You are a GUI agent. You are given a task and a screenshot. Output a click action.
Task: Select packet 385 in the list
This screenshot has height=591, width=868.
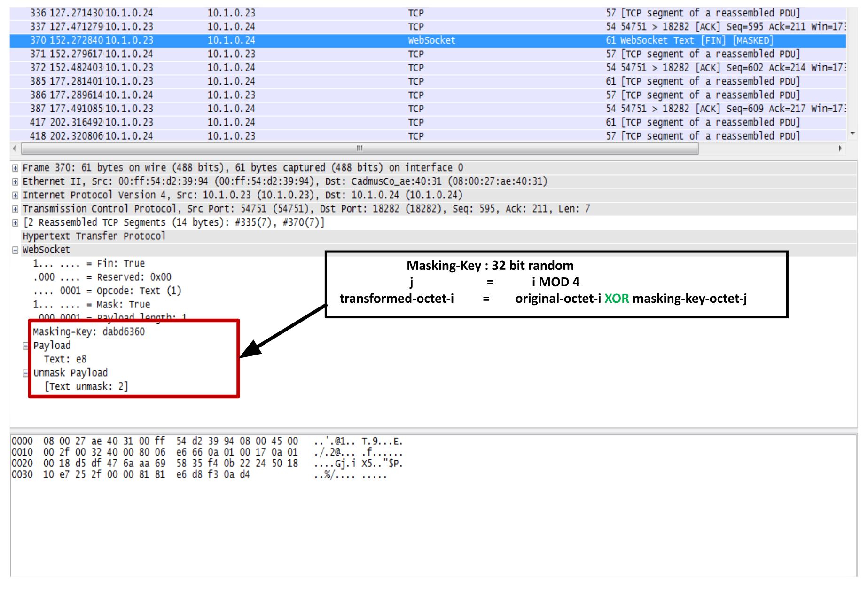click(x=428, y=81)
